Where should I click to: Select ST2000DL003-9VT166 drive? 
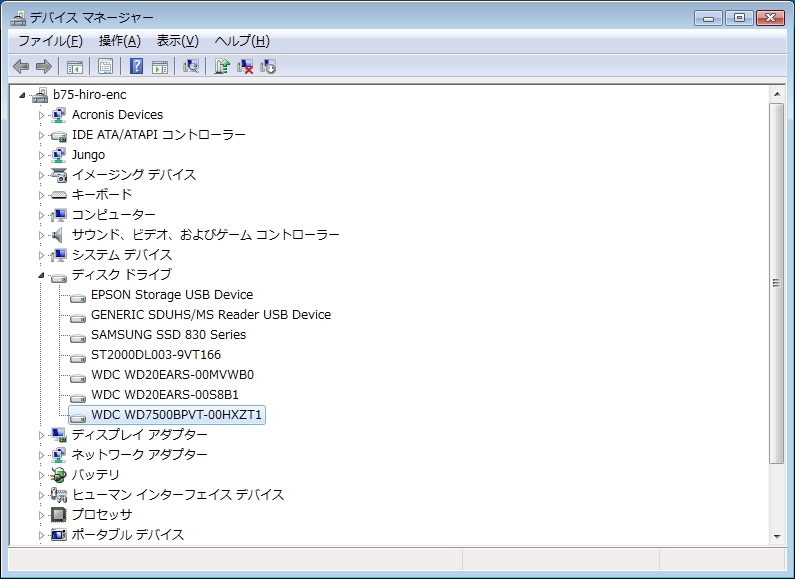click(x=156, y=355)
